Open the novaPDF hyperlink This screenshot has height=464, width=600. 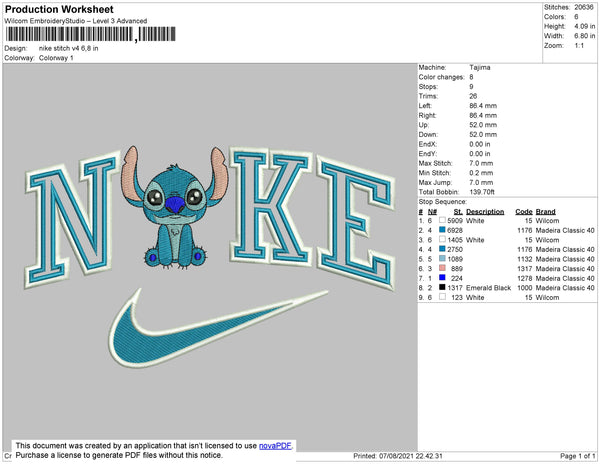[x=275, y=446]
